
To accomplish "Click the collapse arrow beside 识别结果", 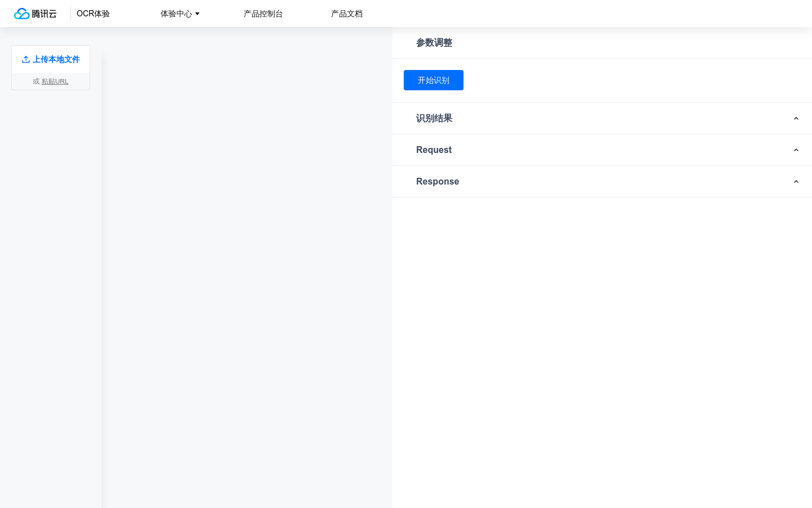I will 796,119.
